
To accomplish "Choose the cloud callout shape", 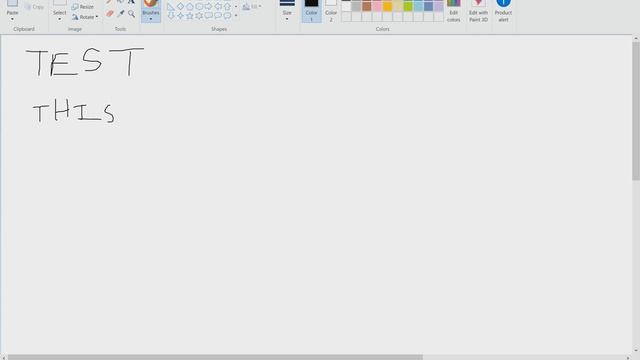I will pos(227,16).
